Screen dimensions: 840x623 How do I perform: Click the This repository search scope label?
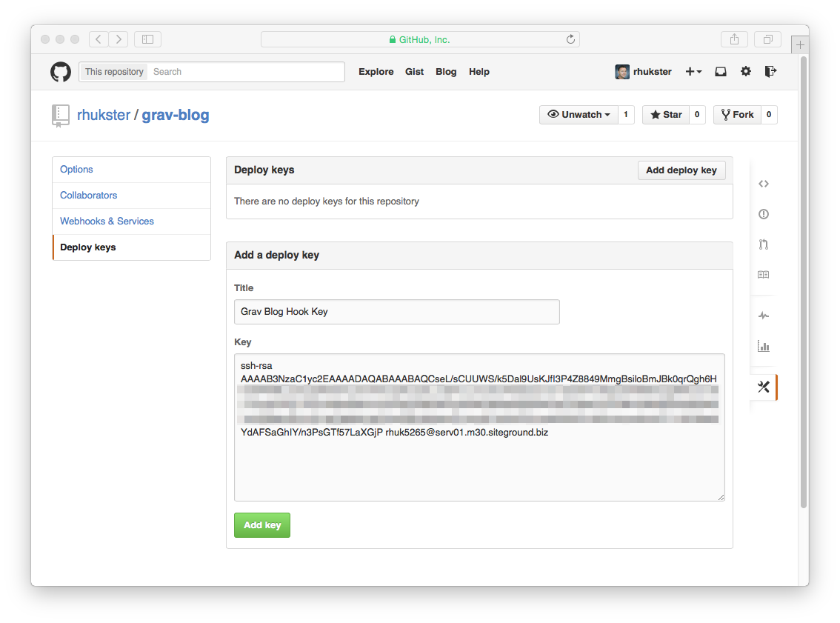[114, 72]
